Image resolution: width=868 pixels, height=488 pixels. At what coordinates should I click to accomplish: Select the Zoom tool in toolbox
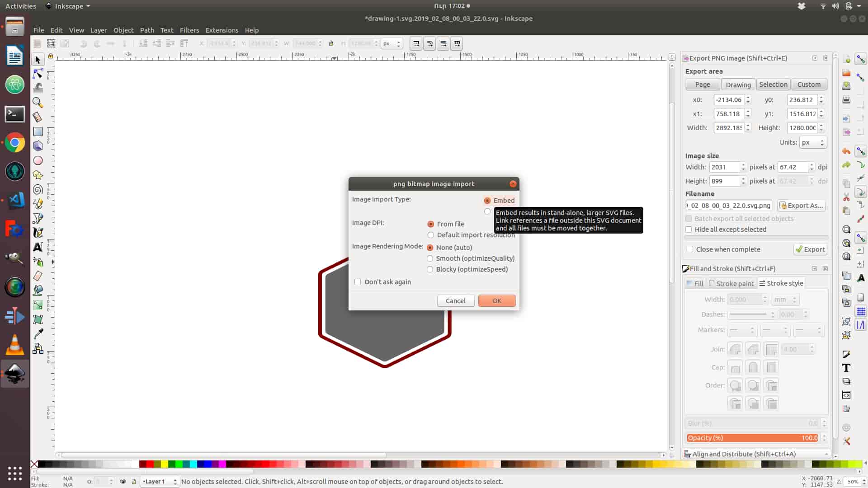click(38, 103)
